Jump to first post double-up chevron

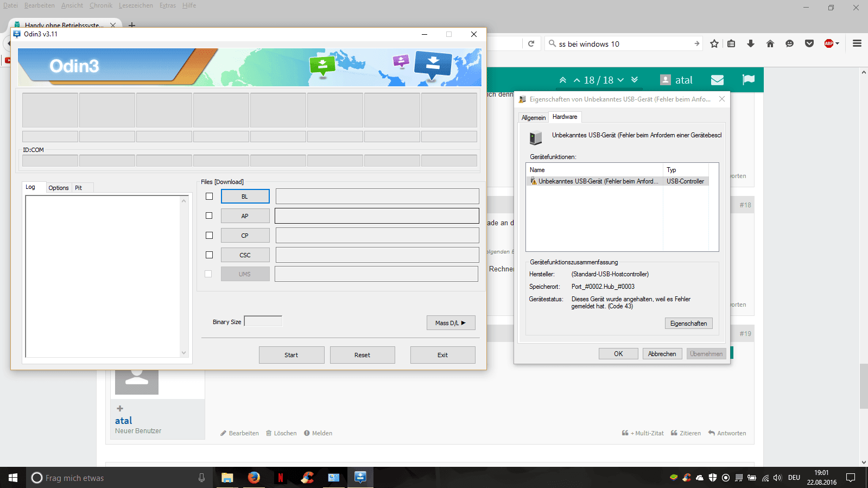click(x=563, y=80)
